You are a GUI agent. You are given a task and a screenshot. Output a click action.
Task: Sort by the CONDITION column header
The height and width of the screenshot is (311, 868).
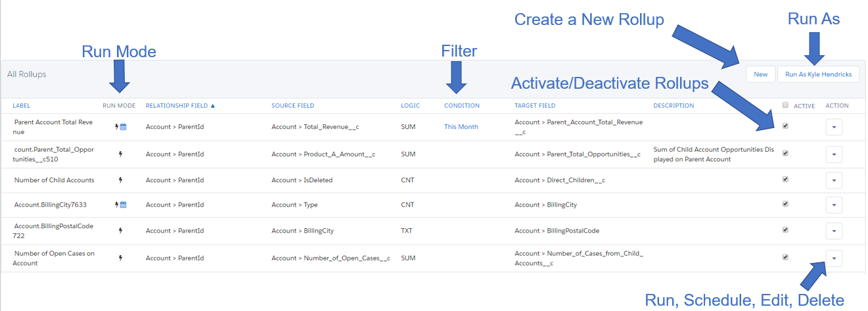point(462,105)
